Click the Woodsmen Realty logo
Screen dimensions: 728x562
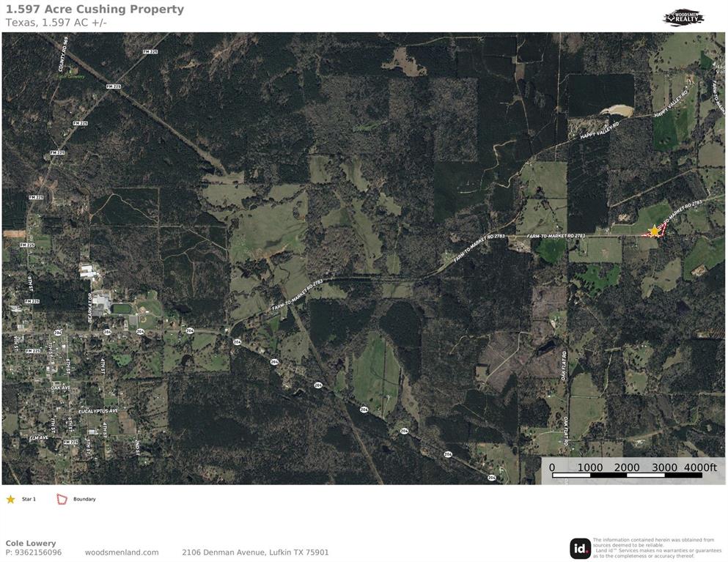click(x=684, y=18)
